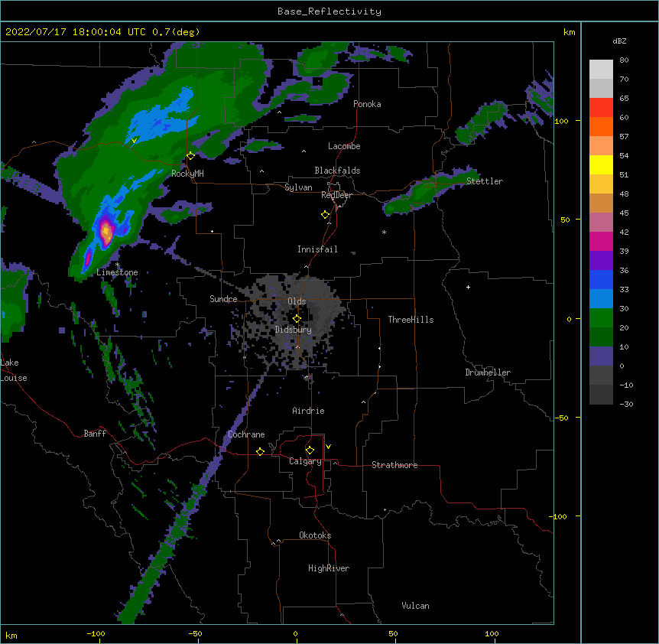Click the yellow diamond marker south of RedDeer
Image resolution: width=659 pixels, height=644 pixels.
[325, 215]
